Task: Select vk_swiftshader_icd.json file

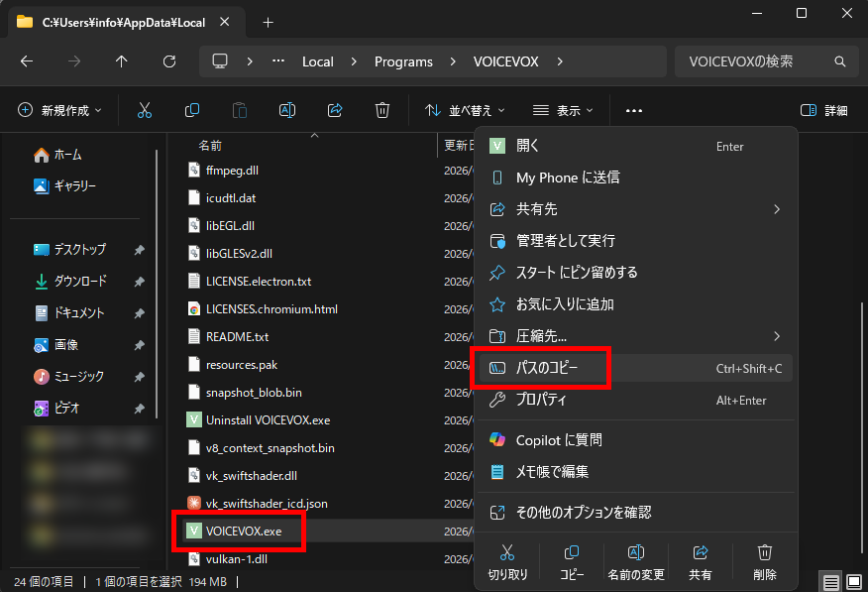Action: [267, 504]
